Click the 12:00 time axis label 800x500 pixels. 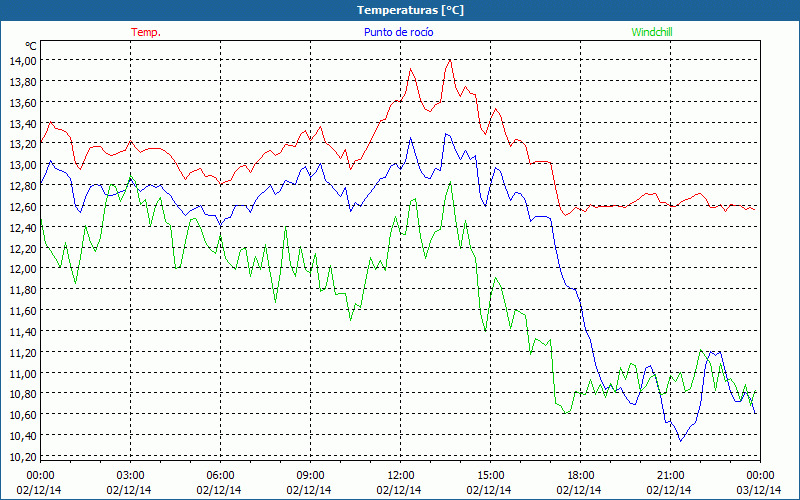pyautogui.click(x=401, y=476)
